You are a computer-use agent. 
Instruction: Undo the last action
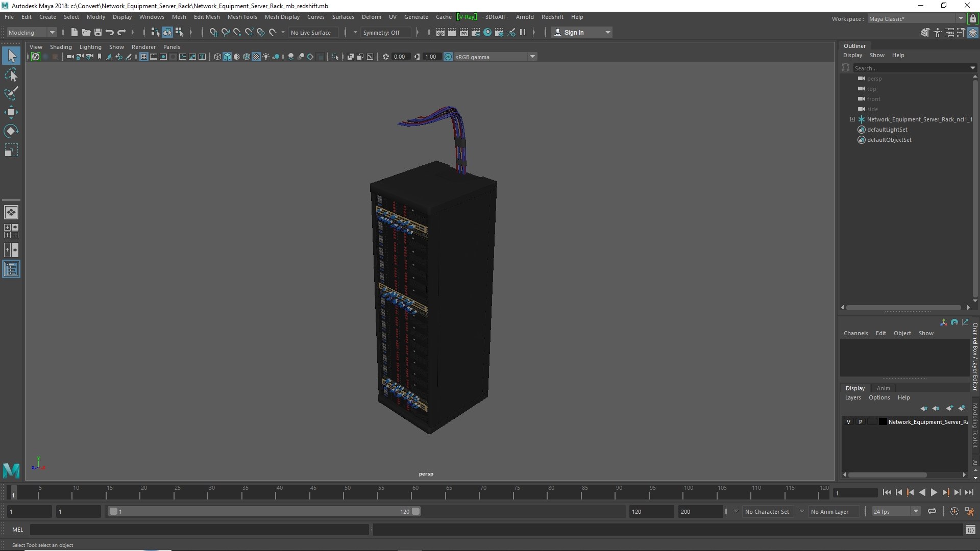[x=110, y=32]
